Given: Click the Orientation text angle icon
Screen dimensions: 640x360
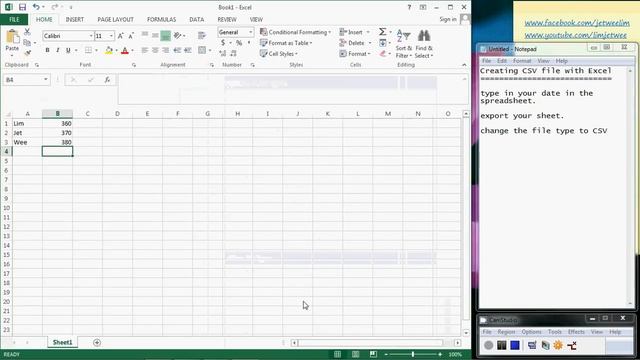Looking at the screenshot, I should tap(177, 36).
